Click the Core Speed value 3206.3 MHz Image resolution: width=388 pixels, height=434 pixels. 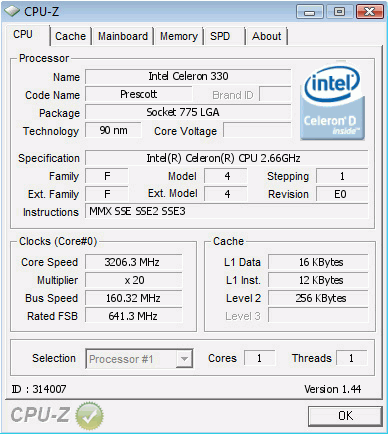pyautogui.click(x=134, y=262)
